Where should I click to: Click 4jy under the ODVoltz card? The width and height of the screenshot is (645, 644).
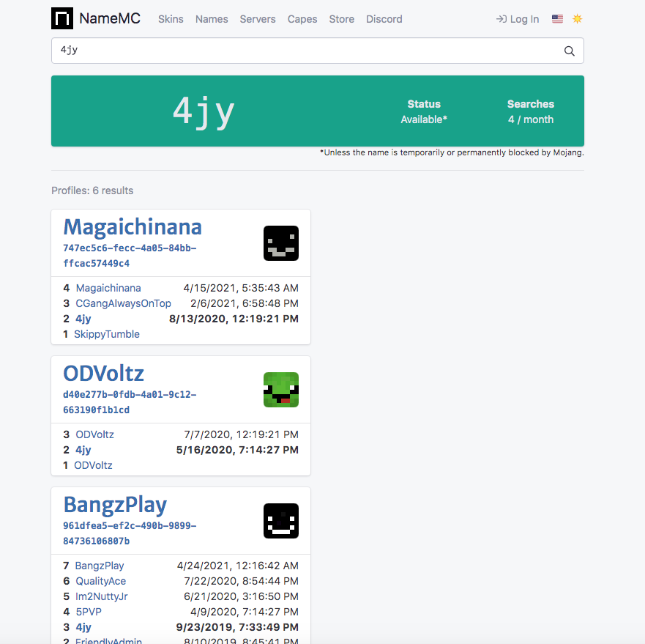[x=83, y=450]
